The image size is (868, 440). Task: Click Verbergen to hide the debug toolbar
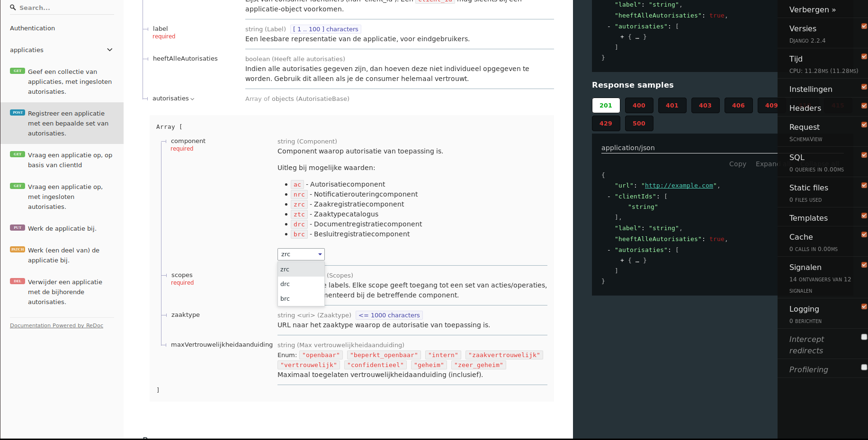point(812,9)
